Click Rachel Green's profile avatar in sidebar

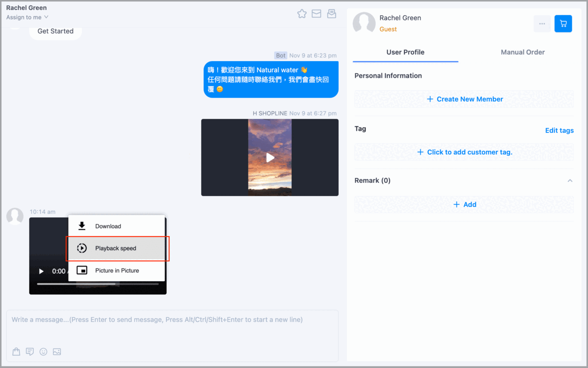click(x=364, y=24)
